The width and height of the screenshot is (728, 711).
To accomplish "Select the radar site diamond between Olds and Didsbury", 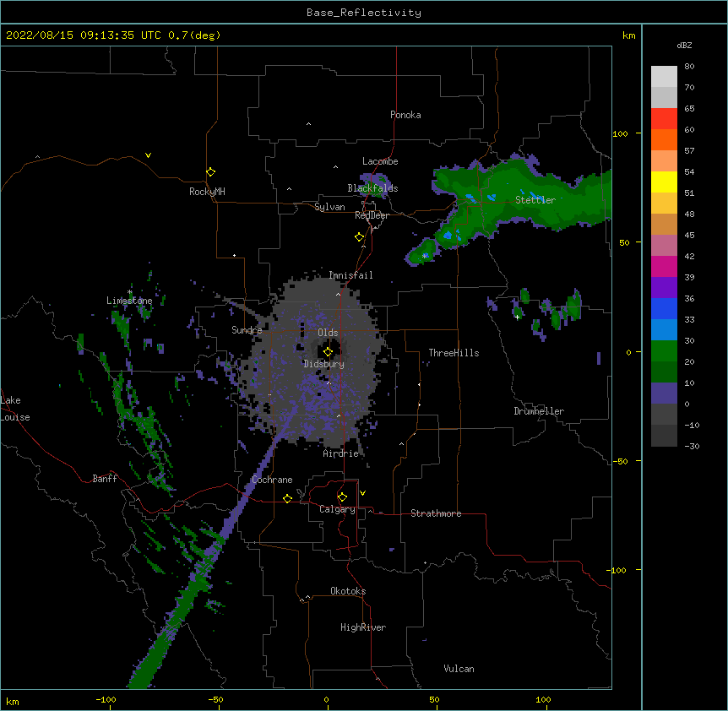I will pos(329,352).
